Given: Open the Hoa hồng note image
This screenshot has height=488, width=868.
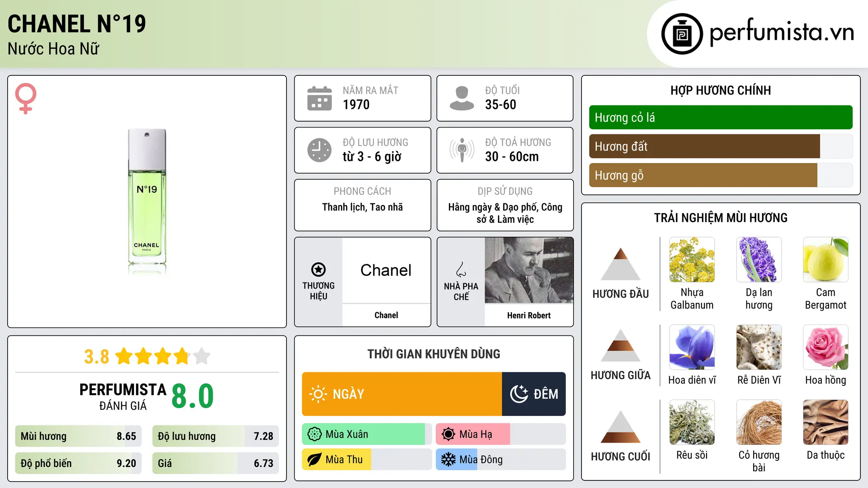Looking at the screenshot, I should pyautogui.click(x=826, y=347).
